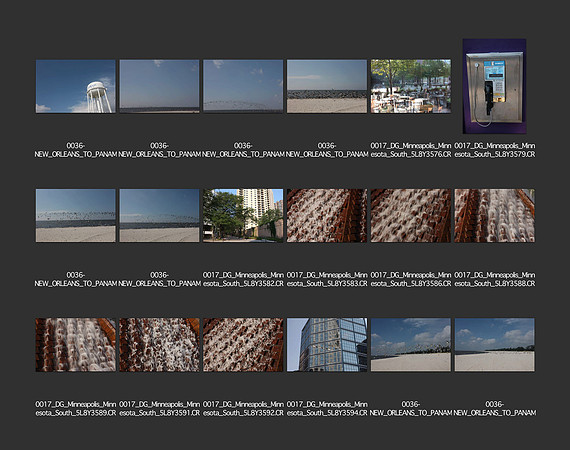The height and width of the screenshot is (450, 570).
Task: Click the brick waterfall thumbnail labeled 5L8Y3592
Action: (x=243, y=345)
